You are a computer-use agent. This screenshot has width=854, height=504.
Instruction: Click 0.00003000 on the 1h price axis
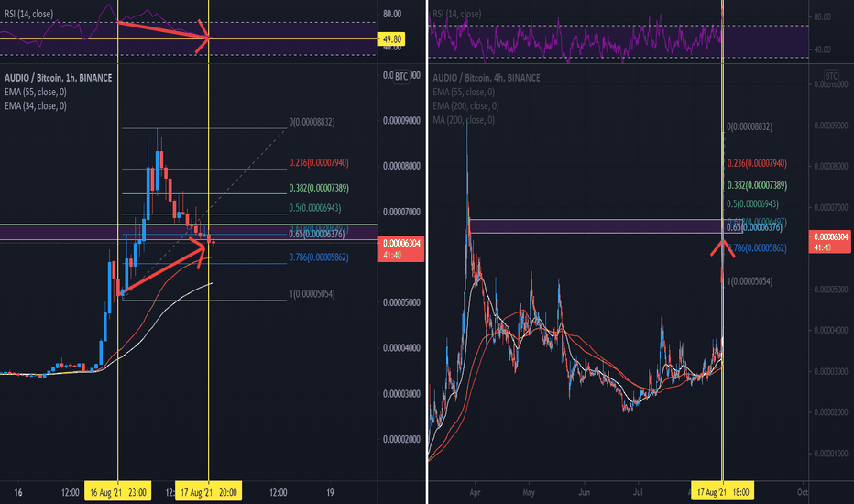(x=401, y=394)
